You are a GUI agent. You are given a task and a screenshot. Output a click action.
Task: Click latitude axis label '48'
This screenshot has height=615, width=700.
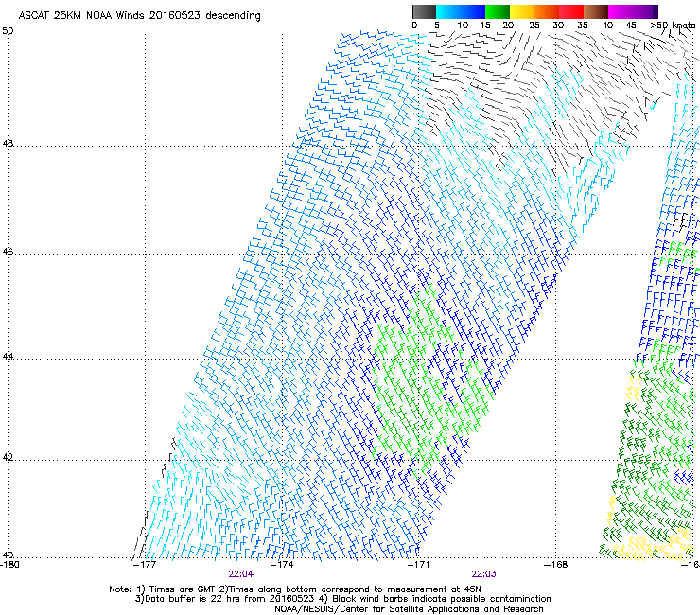[x=8, y=144]
